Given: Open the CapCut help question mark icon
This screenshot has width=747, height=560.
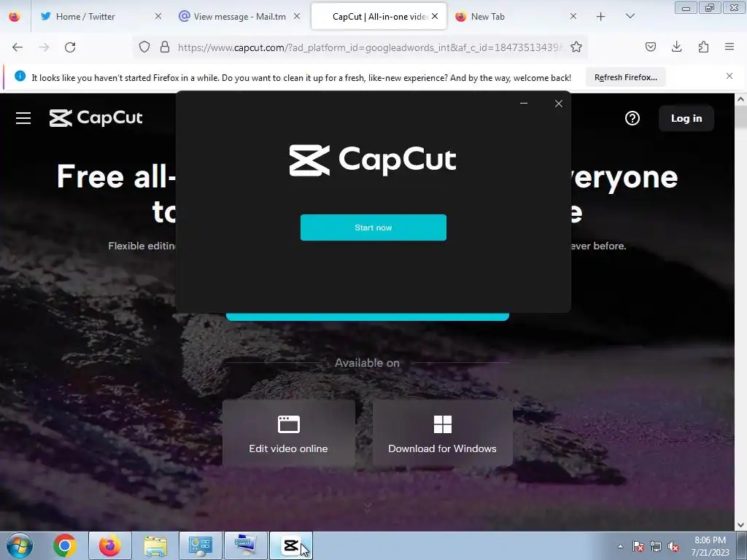Looking at the screenshot, I should [632, 118].
